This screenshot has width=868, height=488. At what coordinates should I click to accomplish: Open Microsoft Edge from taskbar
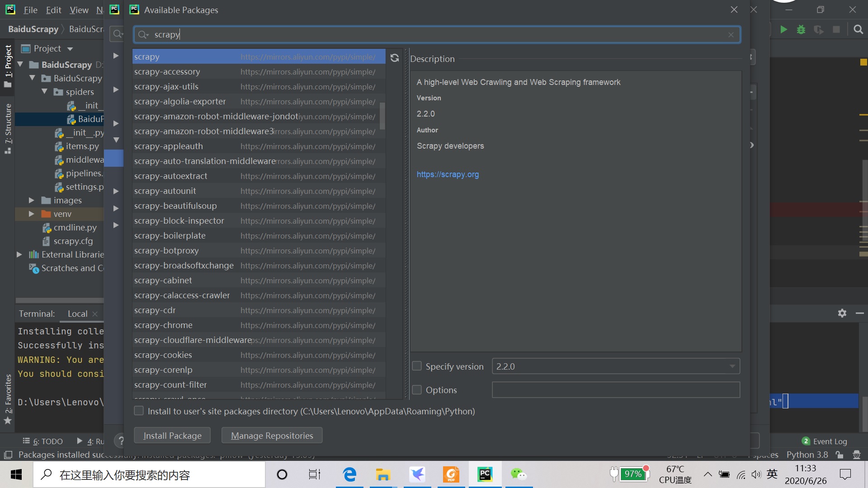tap(349, 474)
